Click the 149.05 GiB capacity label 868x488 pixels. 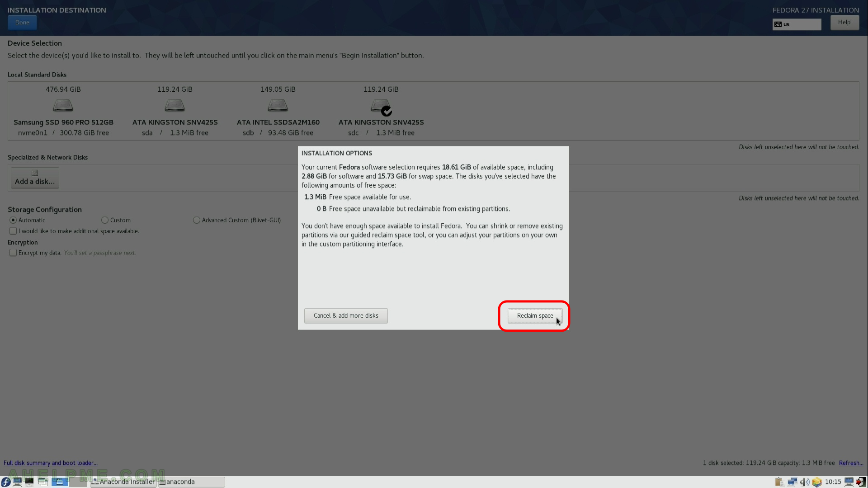[x=278, y=89]
